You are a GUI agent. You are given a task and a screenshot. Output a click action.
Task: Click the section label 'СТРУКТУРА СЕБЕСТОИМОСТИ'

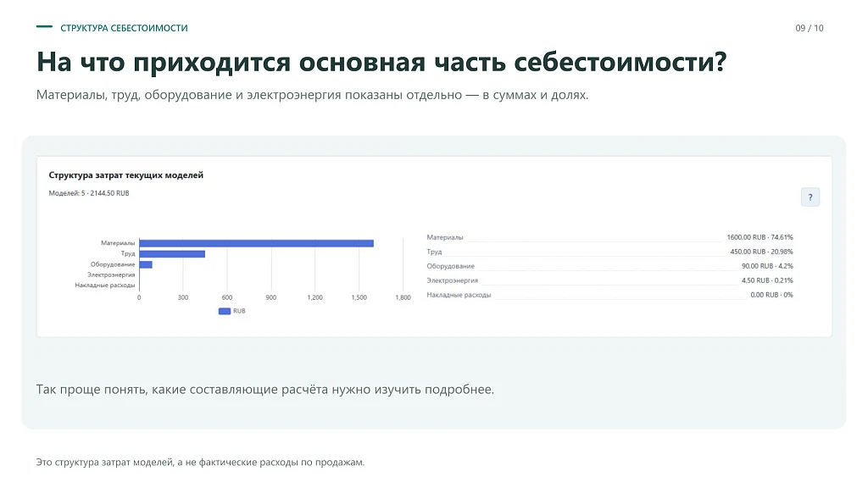[124, 28]
